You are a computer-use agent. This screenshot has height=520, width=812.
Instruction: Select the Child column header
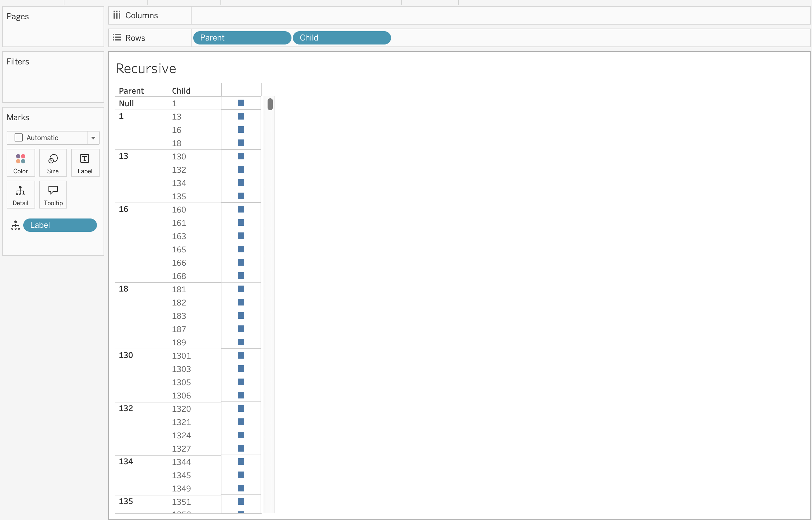tap(181, 91)
